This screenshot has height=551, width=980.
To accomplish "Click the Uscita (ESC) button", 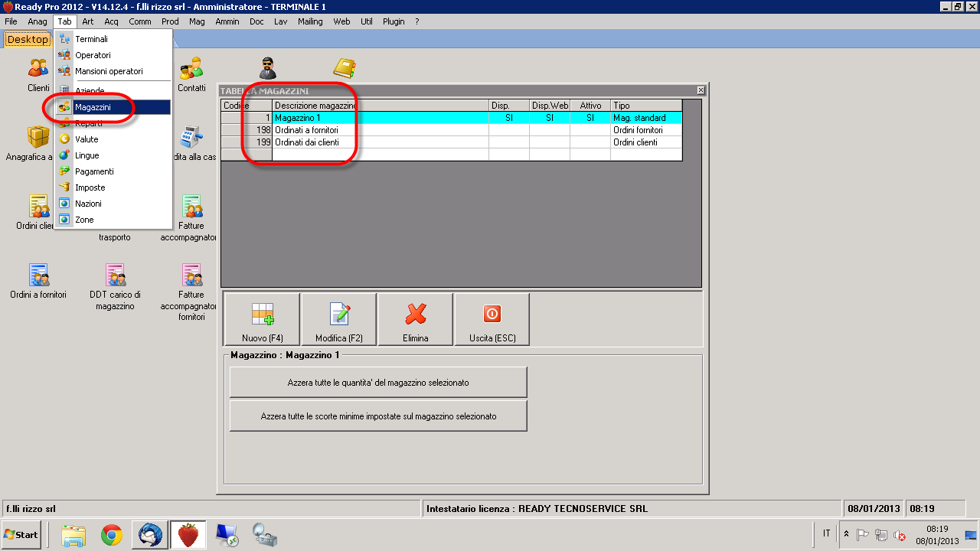I will click(492, 319).
